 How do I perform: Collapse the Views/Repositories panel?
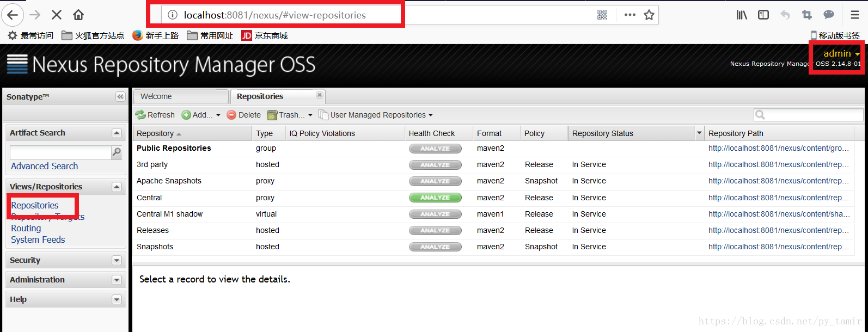117,187
